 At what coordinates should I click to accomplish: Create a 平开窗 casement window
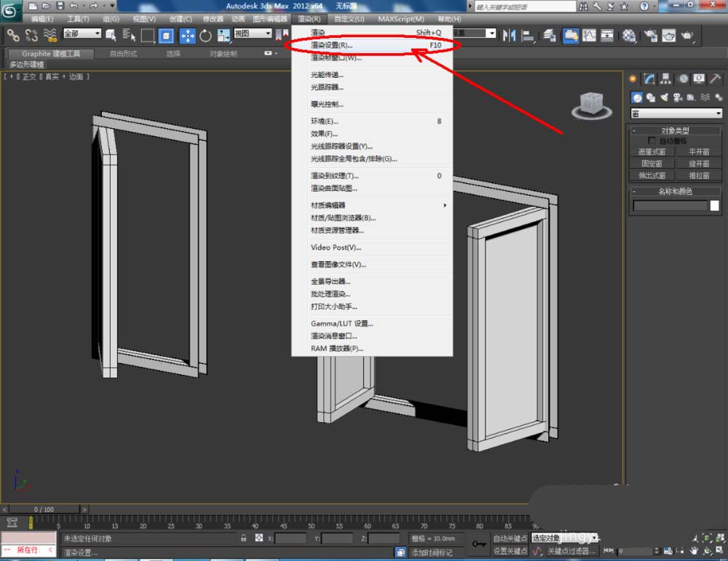(x=699, y=152)
